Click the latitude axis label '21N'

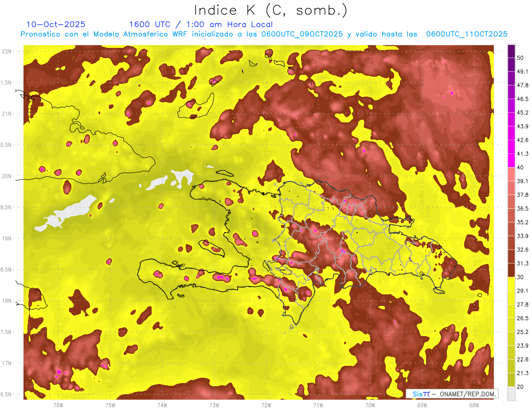[7, 114]
